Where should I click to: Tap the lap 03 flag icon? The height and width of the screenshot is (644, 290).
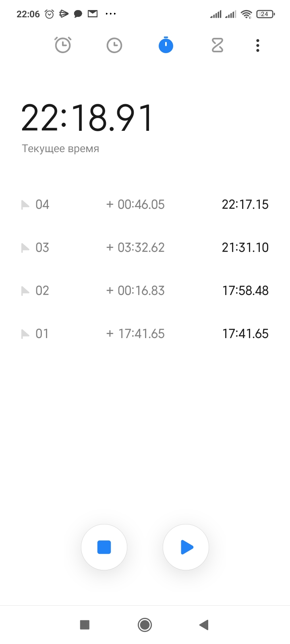(25, 248)
